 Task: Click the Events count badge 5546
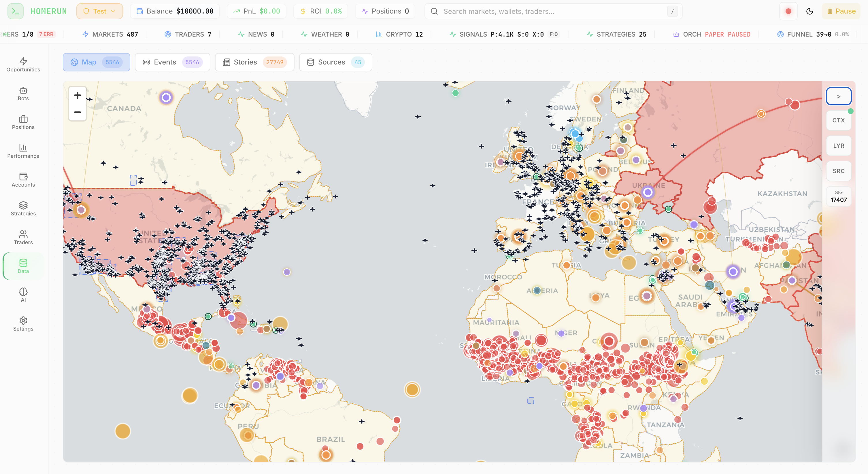(x=192, y=62)
